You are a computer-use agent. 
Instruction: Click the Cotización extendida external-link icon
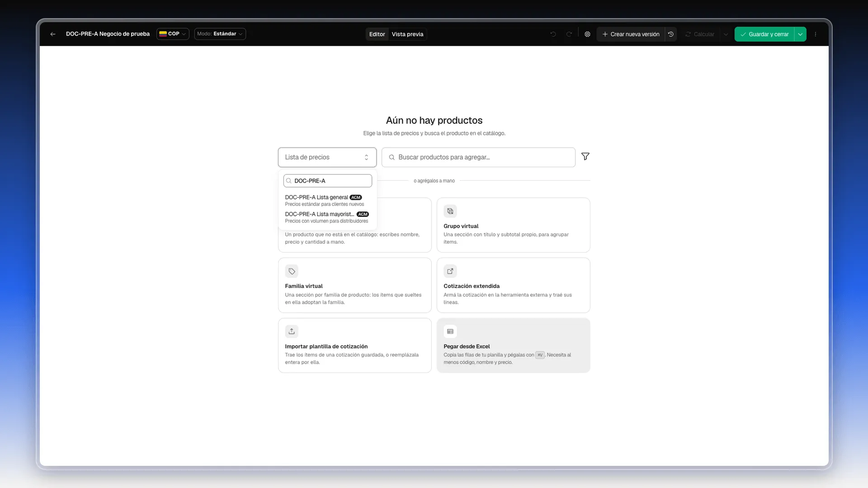tap(450, 271)
